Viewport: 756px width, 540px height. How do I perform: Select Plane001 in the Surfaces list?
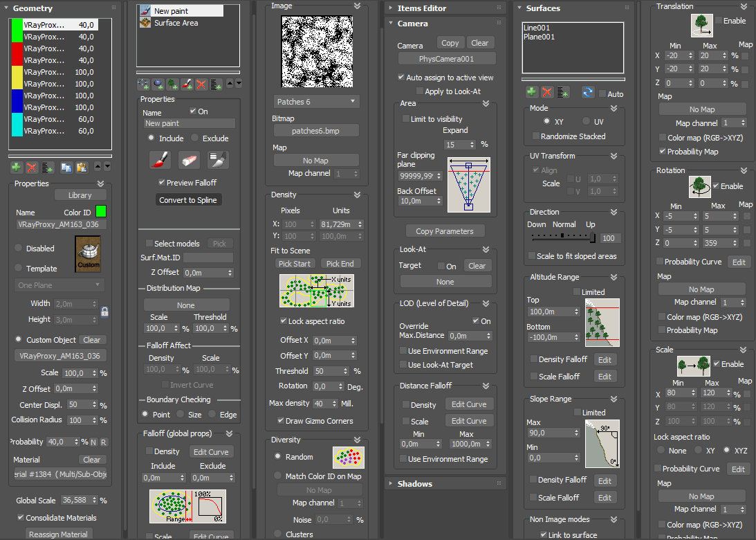click(539, 37)
